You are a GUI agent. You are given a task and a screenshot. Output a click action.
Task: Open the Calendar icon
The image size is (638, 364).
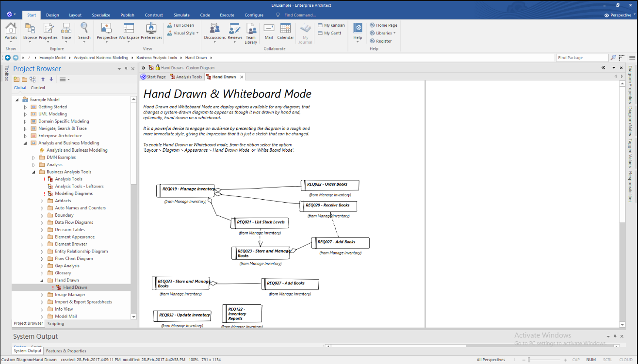point(285,31)
